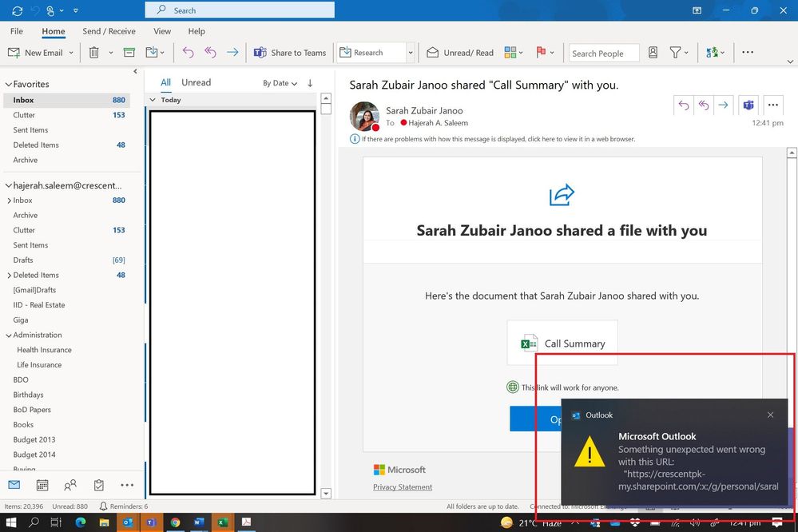Open the Tasks view icon

coord(99,485)
